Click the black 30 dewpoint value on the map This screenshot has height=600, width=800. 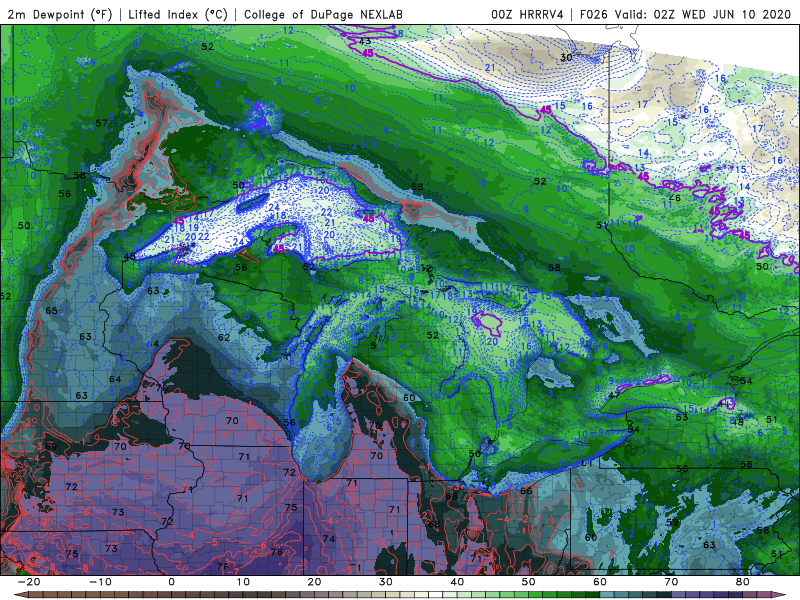pyautogui.click(x=566, y=58)
